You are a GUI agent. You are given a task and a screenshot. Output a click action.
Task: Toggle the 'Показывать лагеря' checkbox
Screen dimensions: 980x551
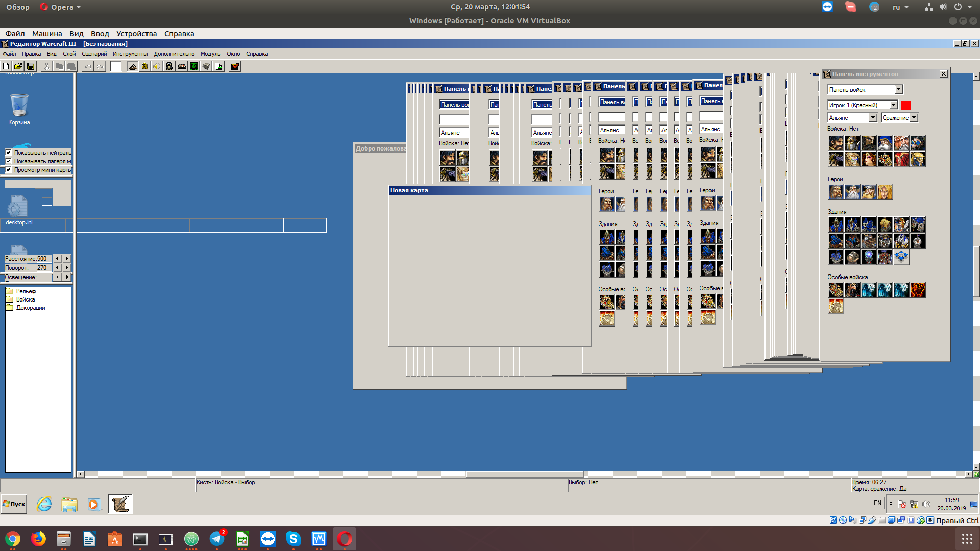(9, 161)
